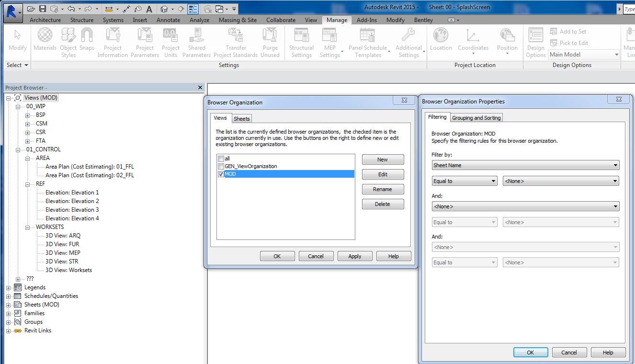The width and height of the screenshot is (635, 364).
Task: Open the first enabled <None> value dropdown
Action: [561, 181]
